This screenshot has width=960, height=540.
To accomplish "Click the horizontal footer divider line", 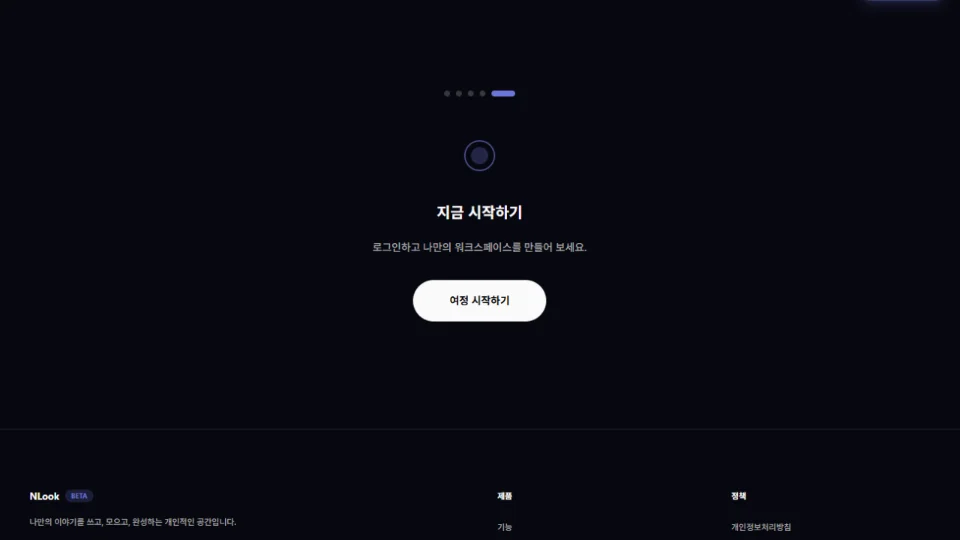I will pos(480,429).
